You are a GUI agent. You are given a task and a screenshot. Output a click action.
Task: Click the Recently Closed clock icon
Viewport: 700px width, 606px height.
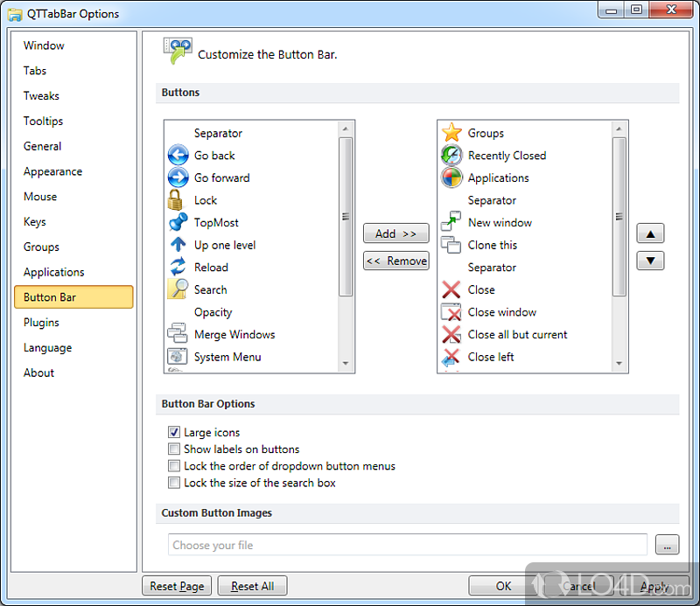tap(451, 155)
